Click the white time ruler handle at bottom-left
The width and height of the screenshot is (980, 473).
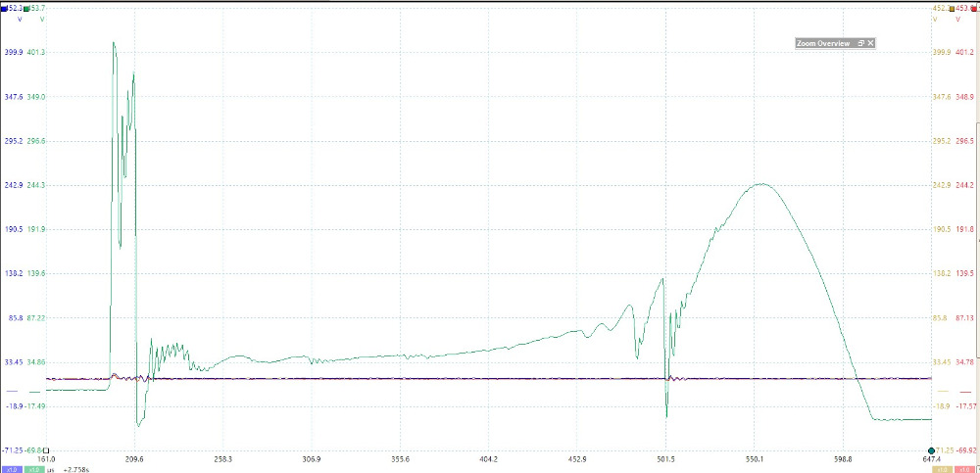pos(45,449)
